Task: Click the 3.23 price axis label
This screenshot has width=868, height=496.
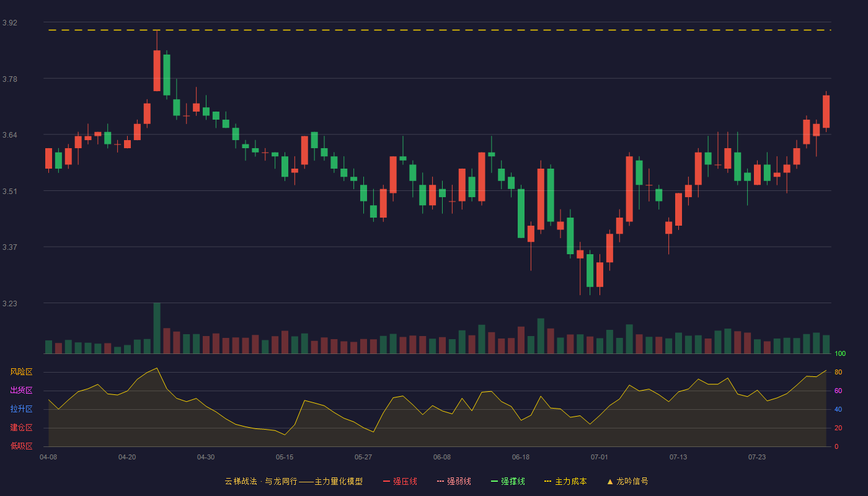Action: tap(10, 303)
